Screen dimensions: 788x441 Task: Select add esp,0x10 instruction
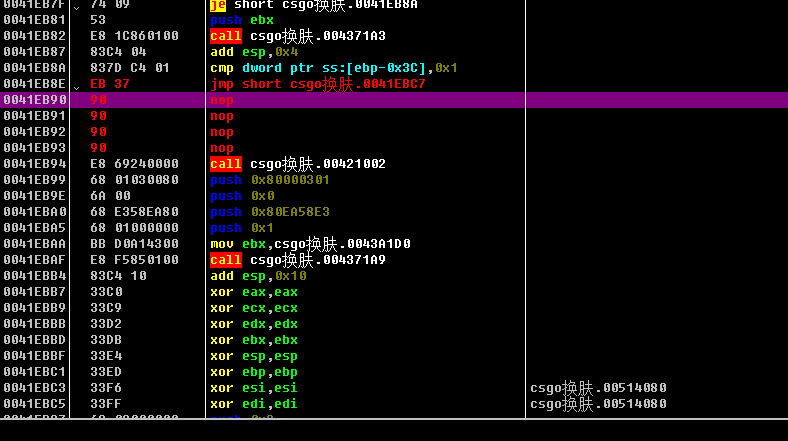coord(258,276)
